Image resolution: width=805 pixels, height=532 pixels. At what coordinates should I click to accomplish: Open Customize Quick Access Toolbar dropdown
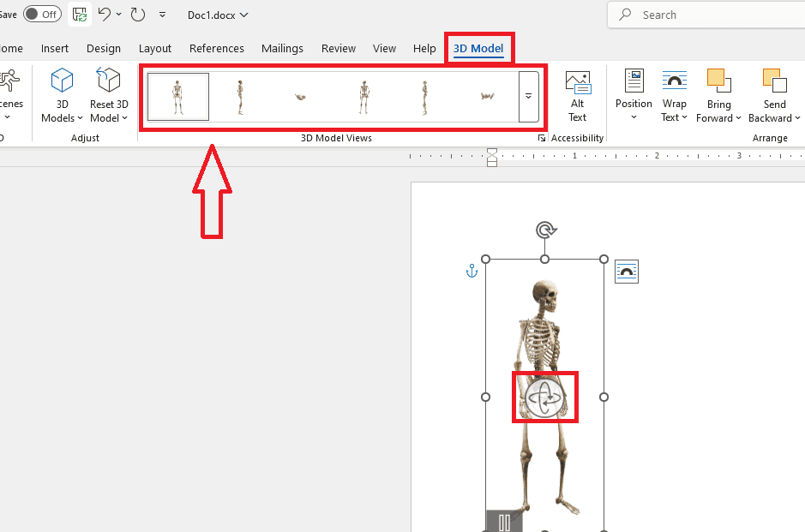coord(162,15)
